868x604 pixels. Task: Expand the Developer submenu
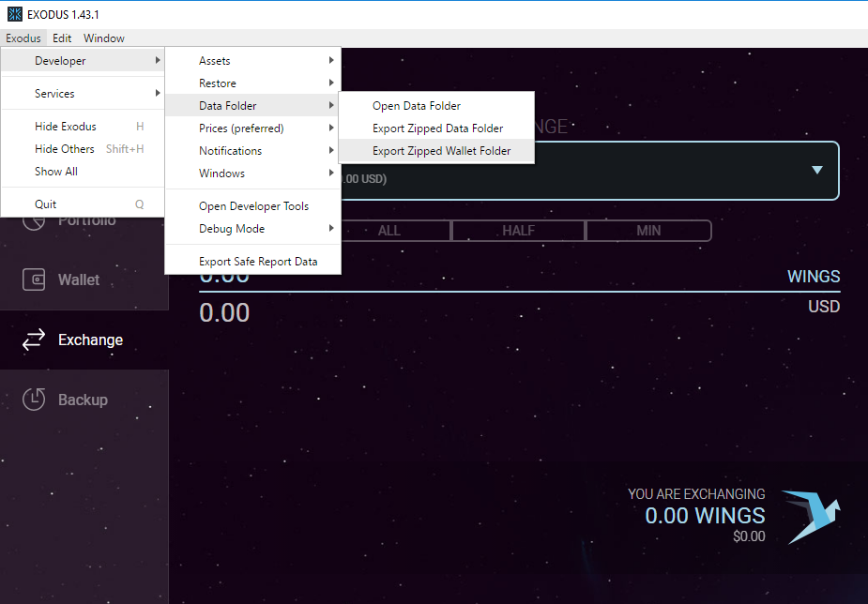click(x=83, y=60)
